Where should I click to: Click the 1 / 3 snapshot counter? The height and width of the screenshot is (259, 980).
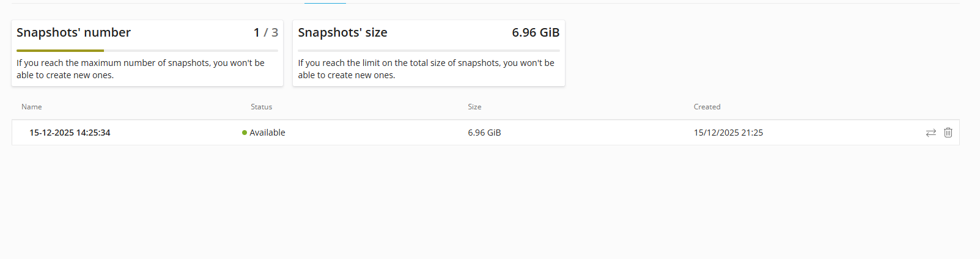[265, 32]
